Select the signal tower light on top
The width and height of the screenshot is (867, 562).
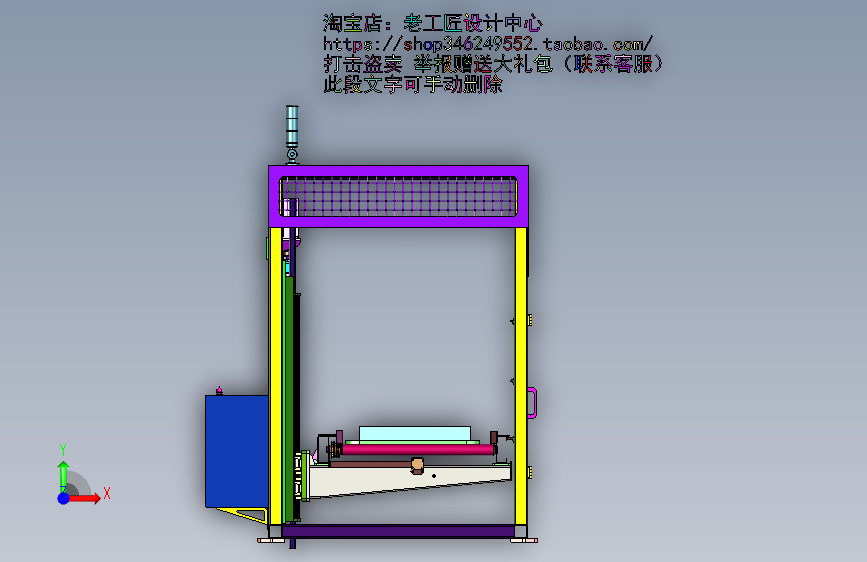(292, 134)
